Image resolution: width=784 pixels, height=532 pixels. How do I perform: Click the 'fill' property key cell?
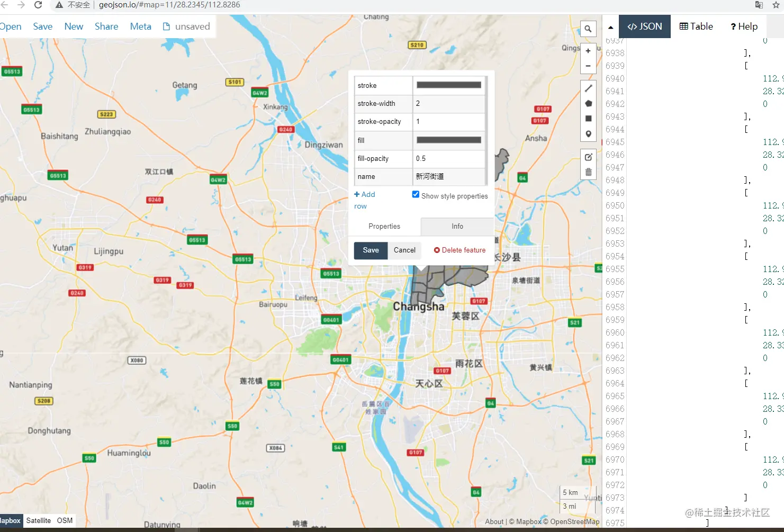[x=384, y=140]
